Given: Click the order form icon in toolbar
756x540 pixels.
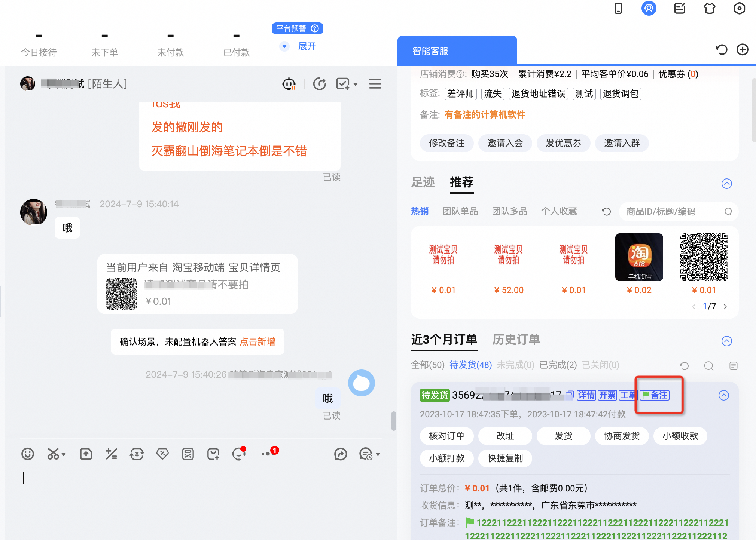Looking at the screenshot, I should click(x=188, y=454).
